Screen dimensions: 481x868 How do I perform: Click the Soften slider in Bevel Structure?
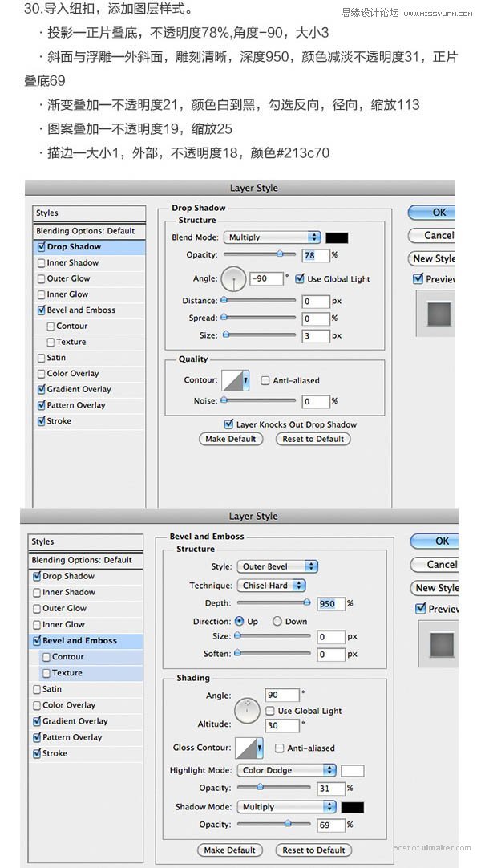273,653
